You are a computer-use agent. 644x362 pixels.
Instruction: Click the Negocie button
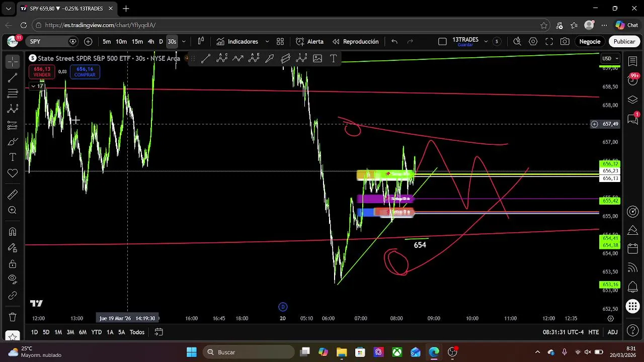(590, 42)
